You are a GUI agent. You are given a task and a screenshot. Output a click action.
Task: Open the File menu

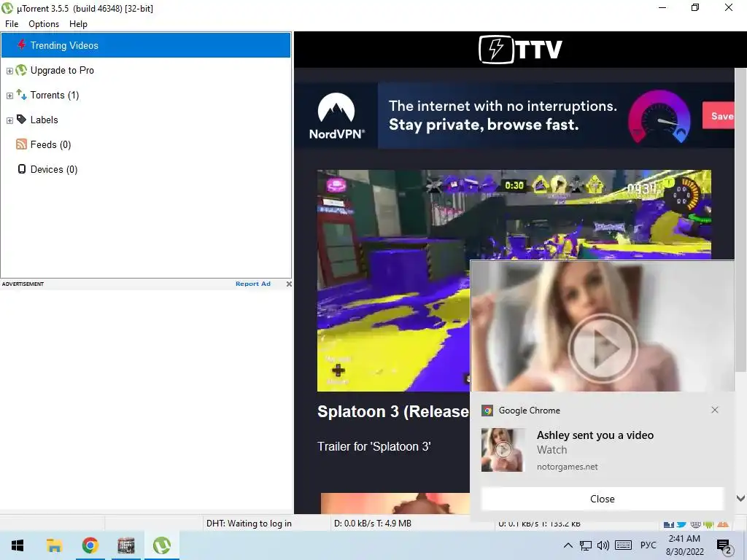(12, 24)
